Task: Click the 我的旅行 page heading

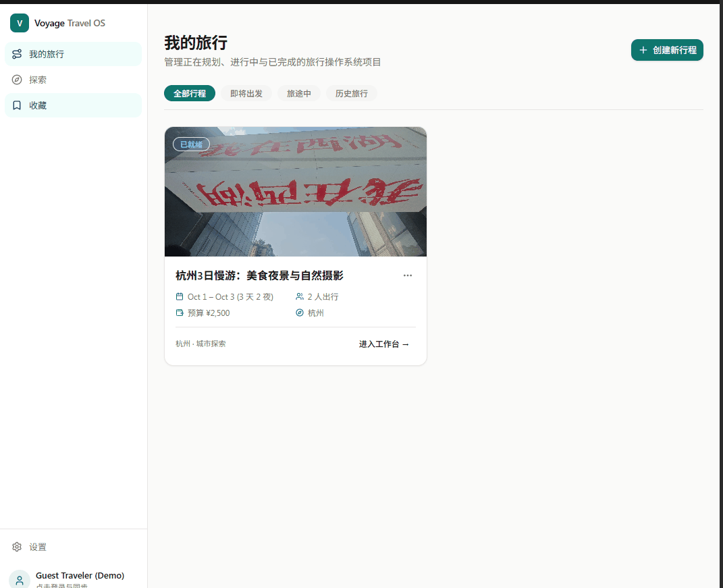Action: coord(196,43)
